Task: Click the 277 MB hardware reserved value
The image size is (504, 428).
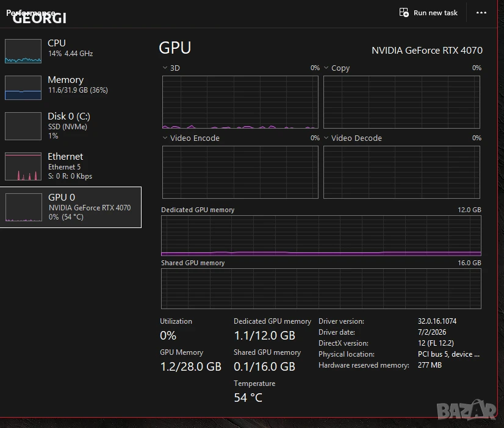Action: point(430,365)
